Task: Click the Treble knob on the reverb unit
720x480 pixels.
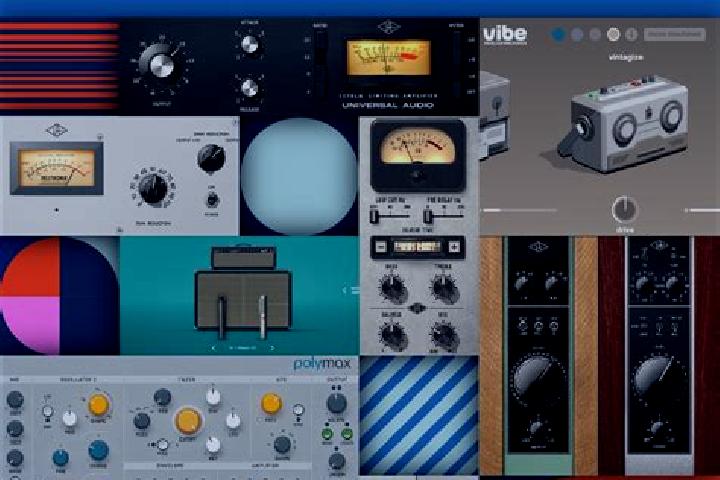Action: 444,288
